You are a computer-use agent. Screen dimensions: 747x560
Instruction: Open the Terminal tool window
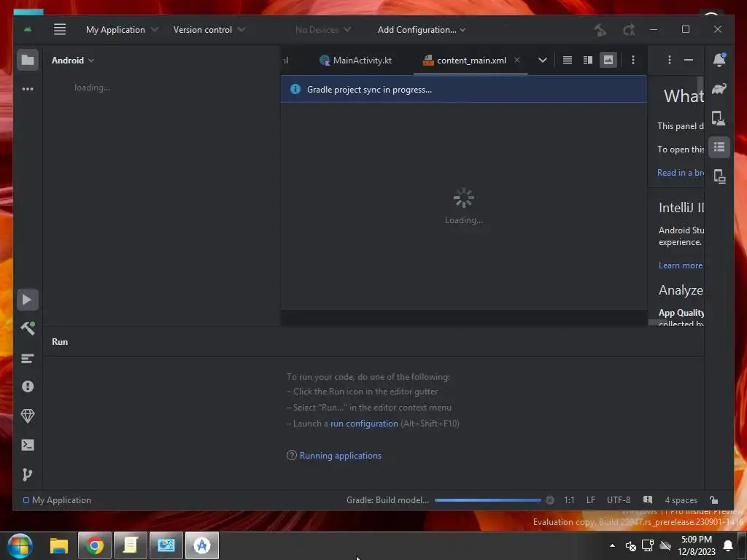28,445
